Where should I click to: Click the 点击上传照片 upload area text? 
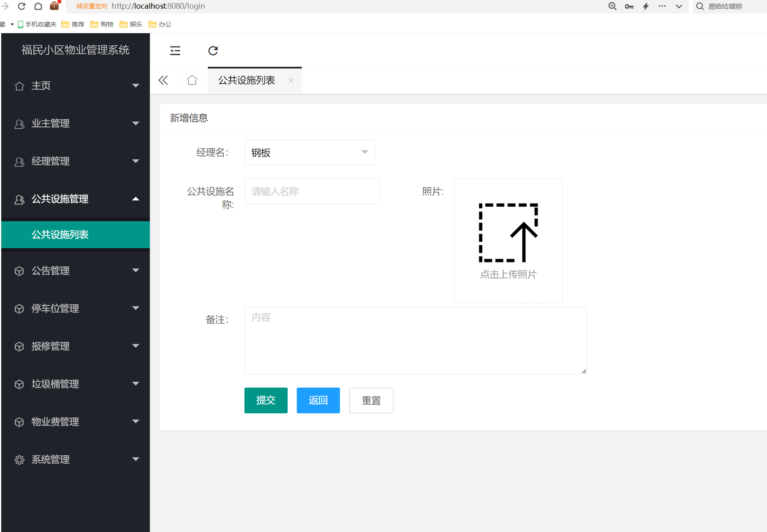(x=508, y=274)
